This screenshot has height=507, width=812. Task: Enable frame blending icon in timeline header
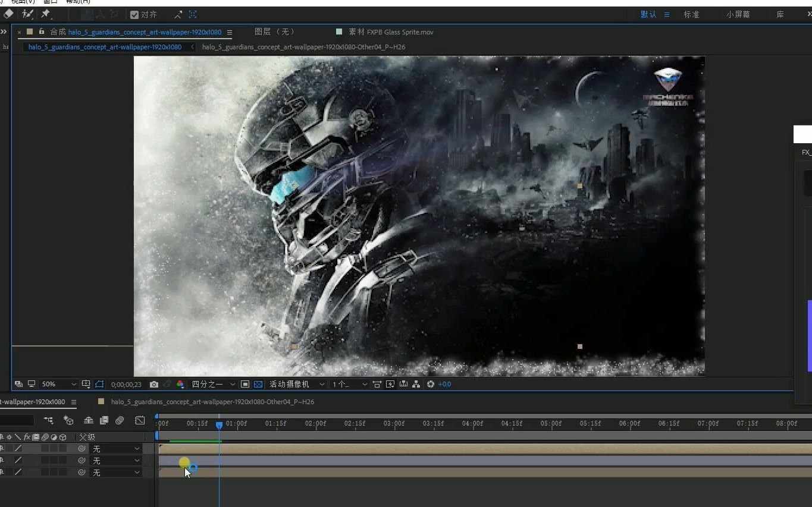coord(104,420)
